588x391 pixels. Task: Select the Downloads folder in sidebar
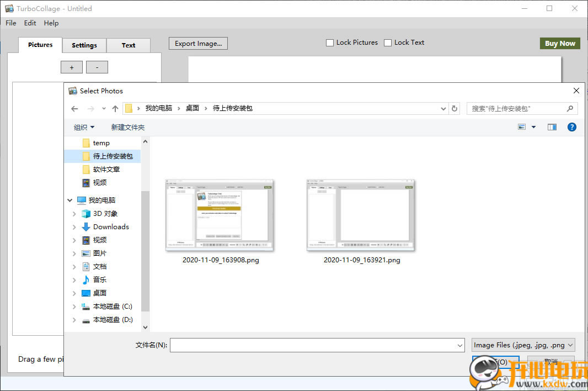point(110,227)
